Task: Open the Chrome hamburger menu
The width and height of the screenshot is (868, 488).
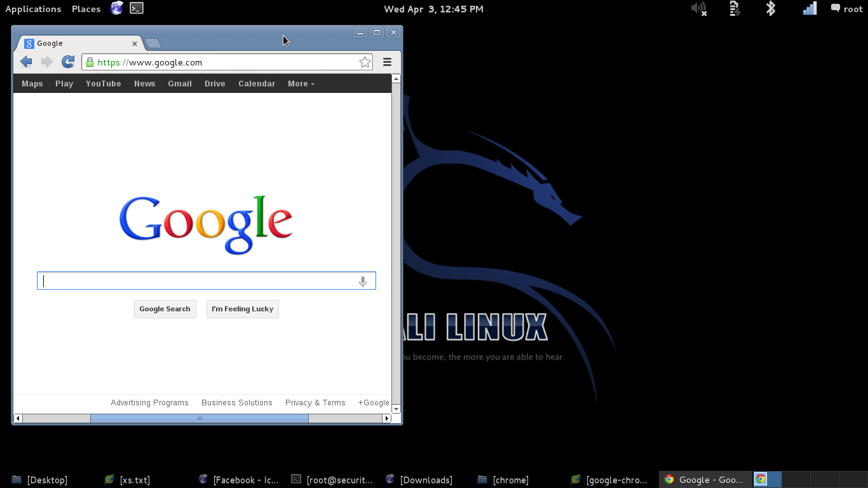Action: click(x=387, y=62)
